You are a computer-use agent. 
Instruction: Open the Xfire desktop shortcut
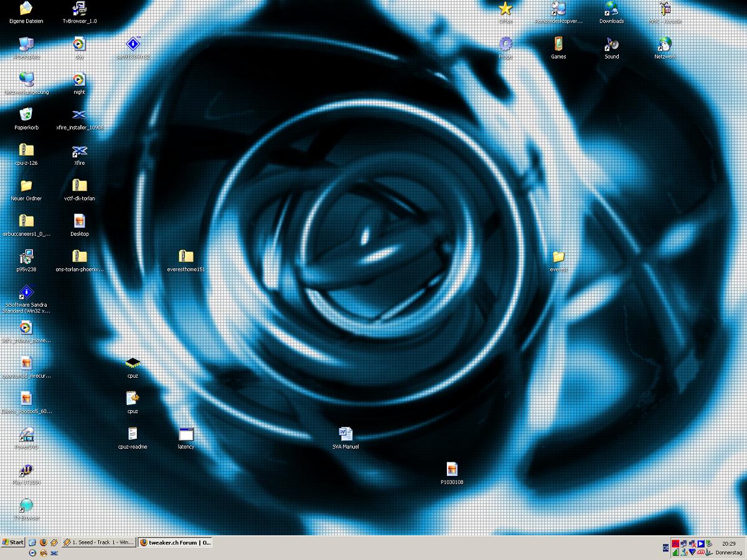coord(79,151)
